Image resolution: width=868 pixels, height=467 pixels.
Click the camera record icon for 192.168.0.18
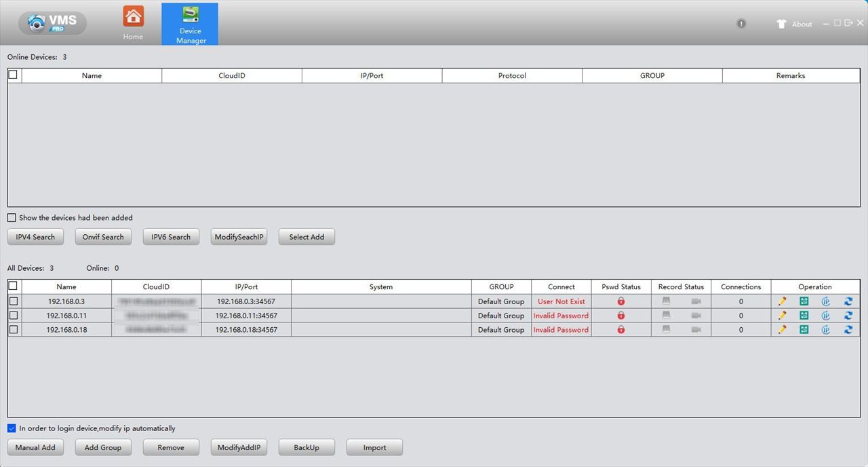coord(696,330)
